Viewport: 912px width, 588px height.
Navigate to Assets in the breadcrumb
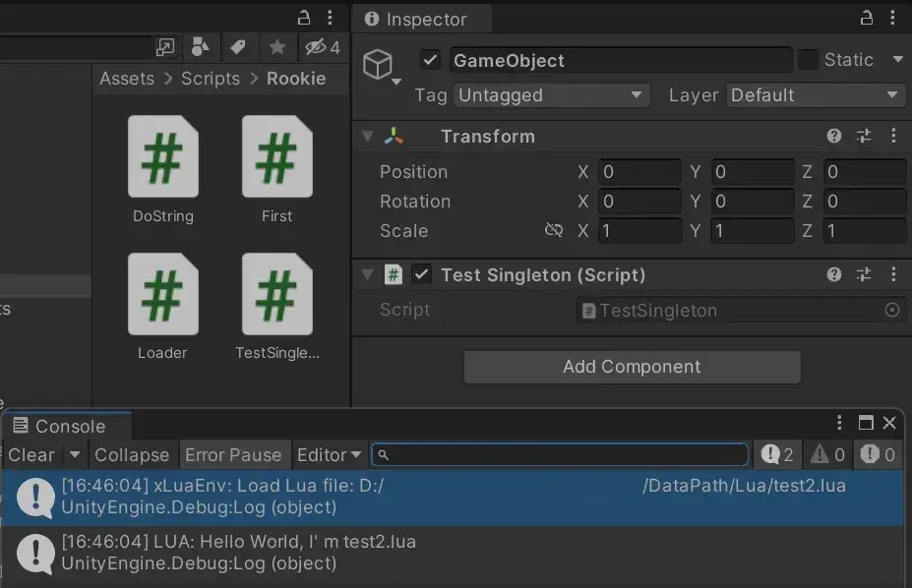coord(127,79)
